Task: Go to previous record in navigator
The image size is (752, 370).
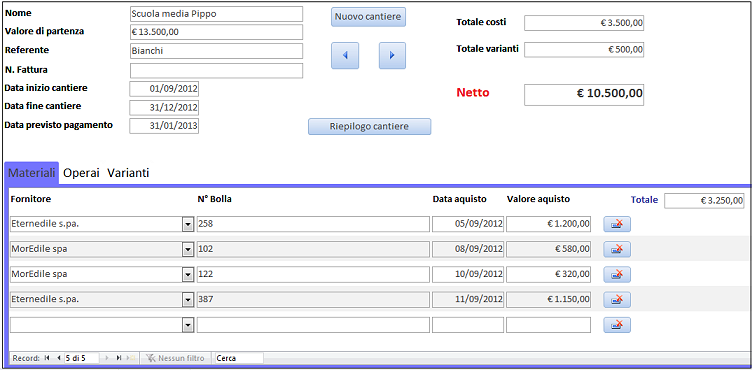Action: point(59,358)
